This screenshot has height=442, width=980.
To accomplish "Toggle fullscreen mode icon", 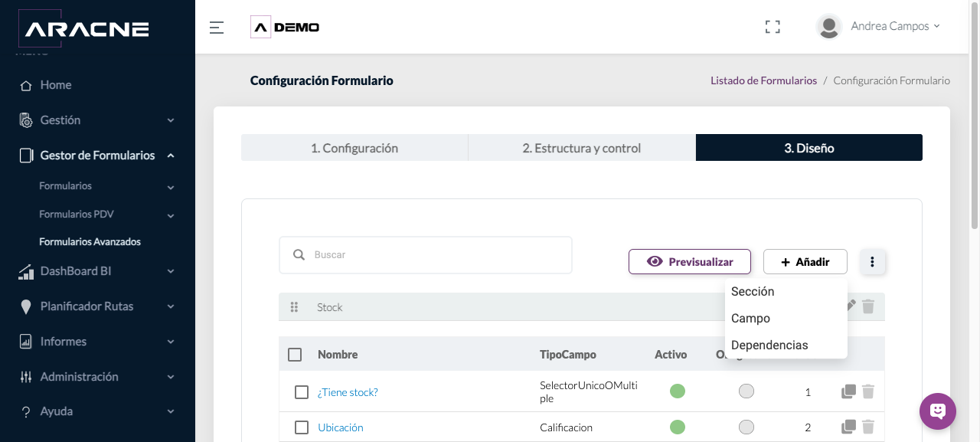I will click(x=773, y=27).
